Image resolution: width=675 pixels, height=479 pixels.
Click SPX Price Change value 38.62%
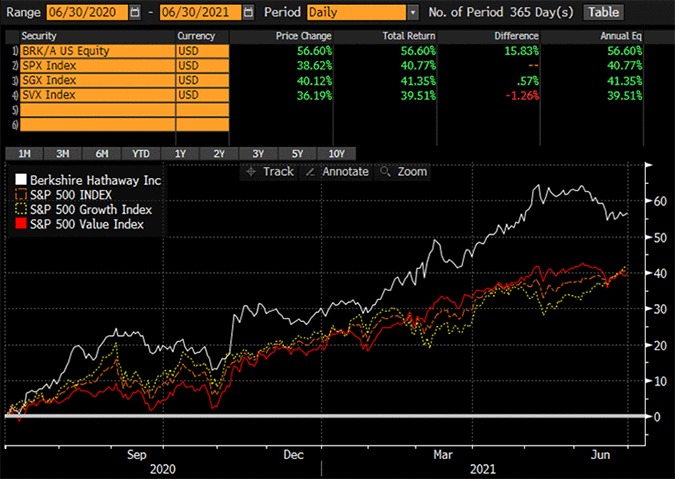(314, 66)
